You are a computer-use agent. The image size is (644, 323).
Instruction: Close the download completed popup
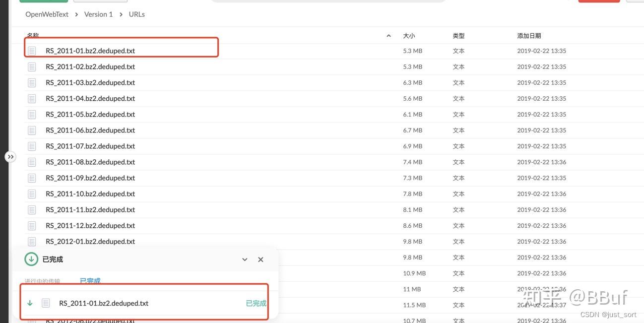pyautogui.click(x=260, y=259)
